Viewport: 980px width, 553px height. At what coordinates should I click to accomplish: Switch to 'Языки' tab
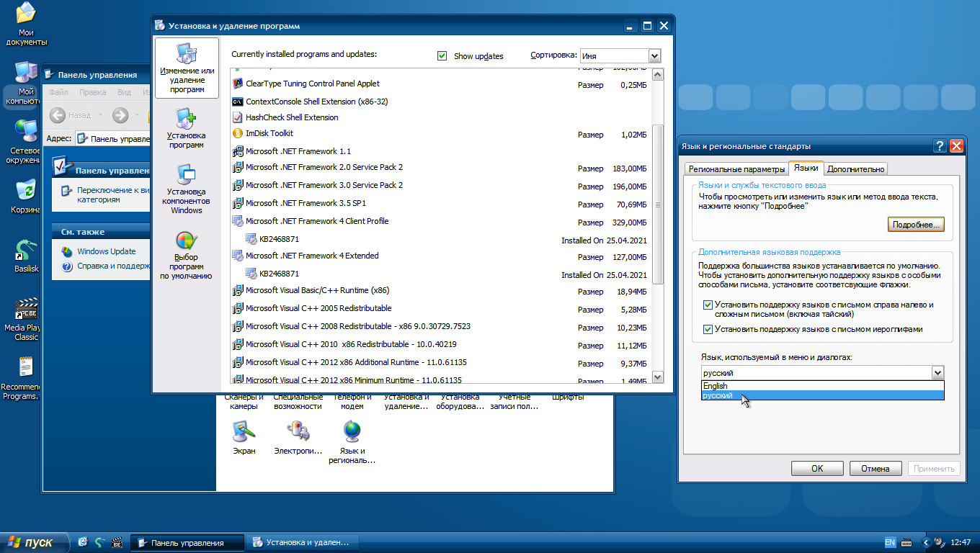[x=806, y=168]
